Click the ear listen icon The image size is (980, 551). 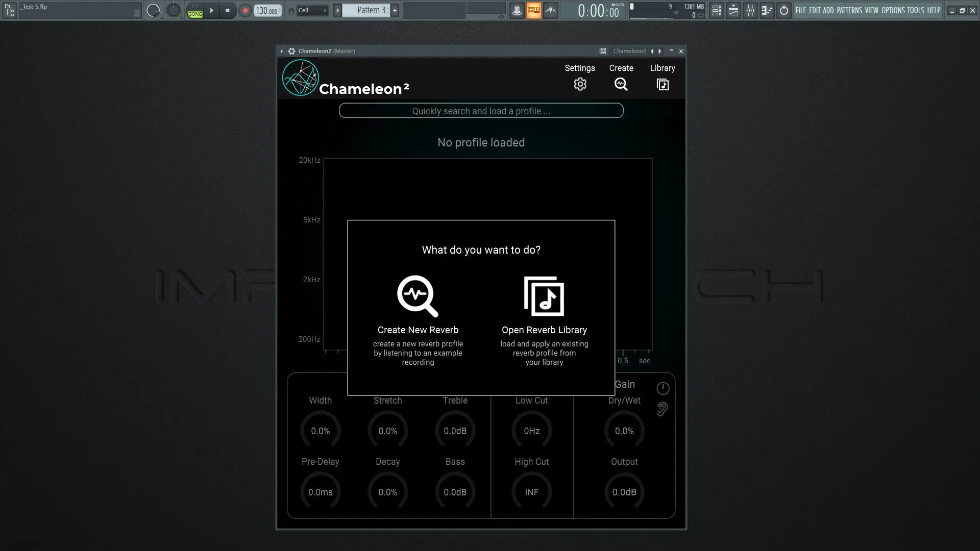(663, 409)
